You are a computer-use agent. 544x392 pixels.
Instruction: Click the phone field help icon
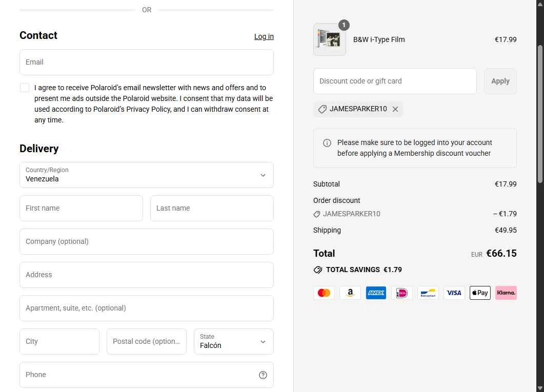[263, 375]
